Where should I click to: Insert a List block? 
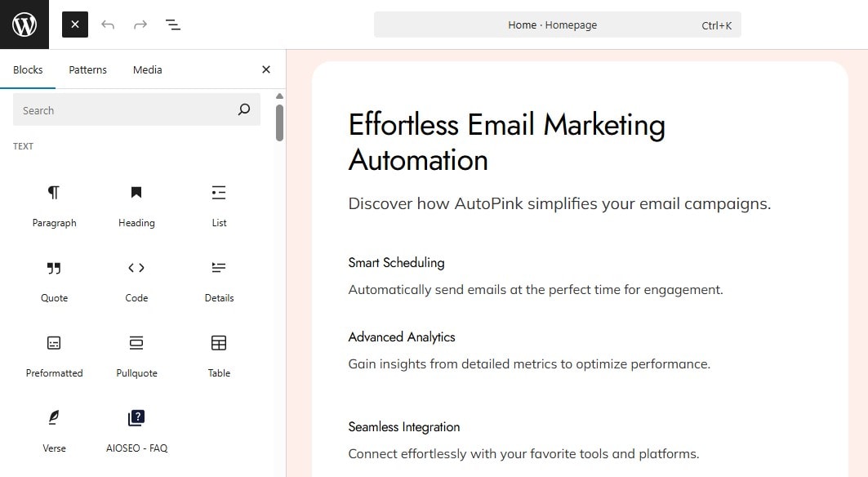coord(219,206)
